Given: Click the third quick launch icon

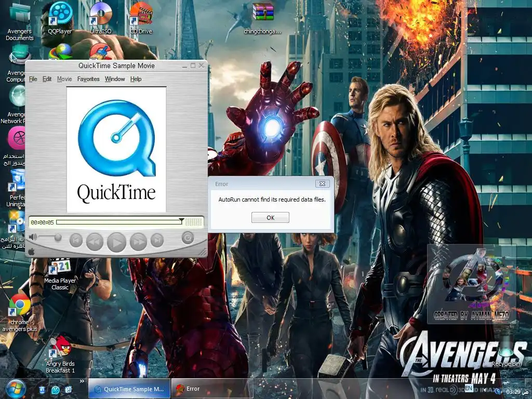Looking at the screenshot, I should (69, 390).
